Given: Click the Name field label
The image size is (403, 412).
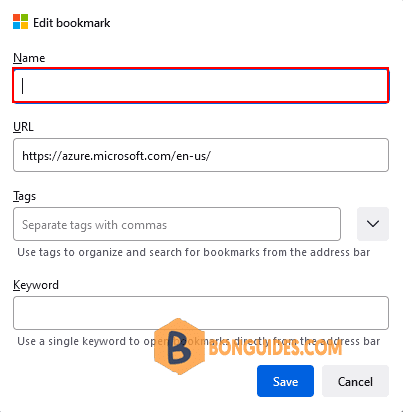Looking at the screenshot, I should (29, 58).
